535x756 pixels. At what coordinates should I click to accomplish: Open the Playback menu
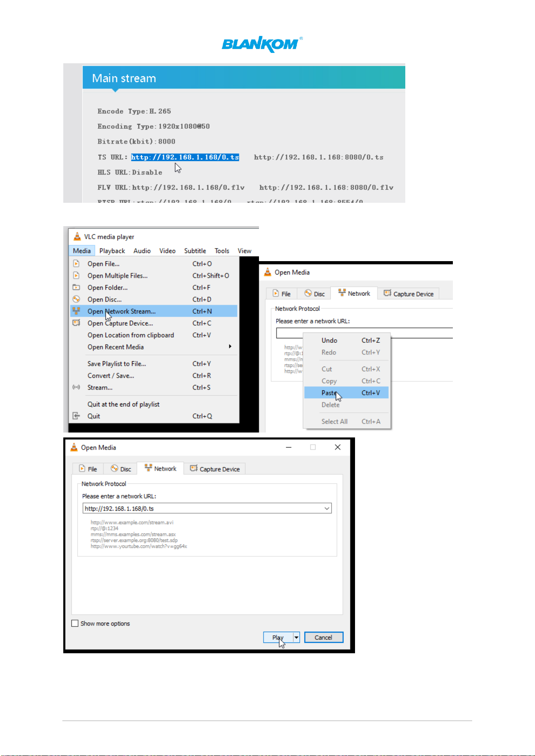pos(112,251)
